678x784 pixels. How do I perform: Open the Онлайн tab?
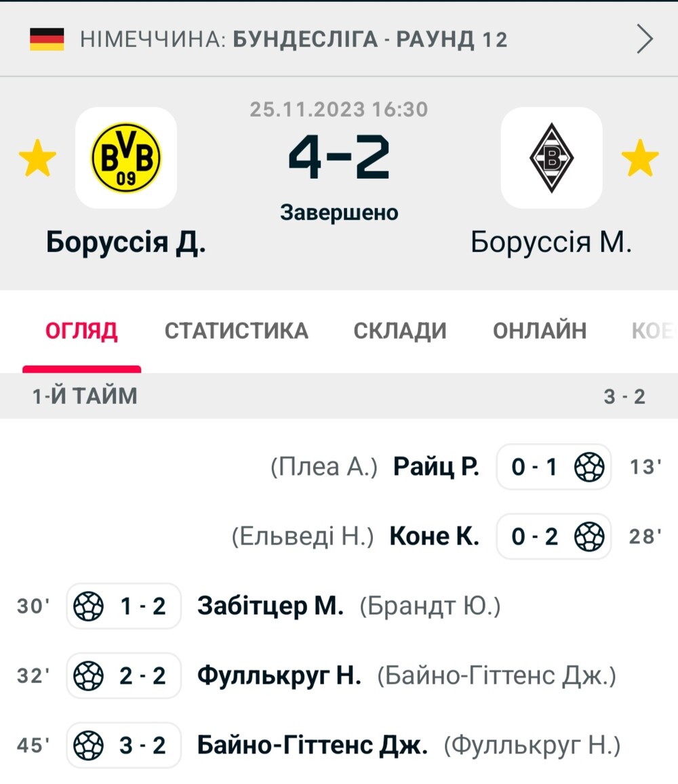pos(540,331)
